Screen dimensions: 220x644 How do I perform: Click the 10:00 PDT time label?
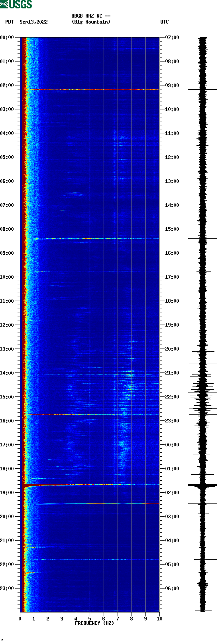[7, 277]
